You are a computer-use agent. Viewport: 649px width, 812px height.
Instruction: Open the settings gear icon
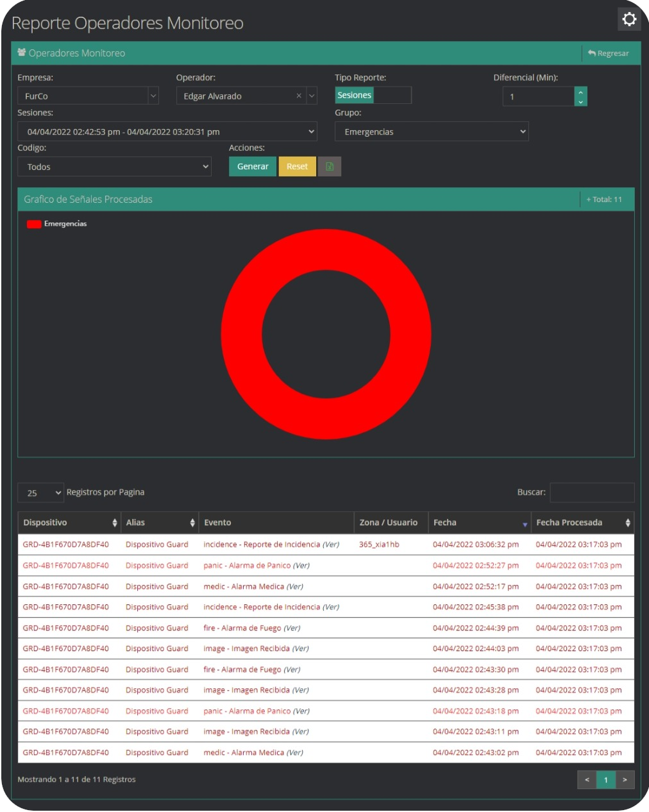629,19
